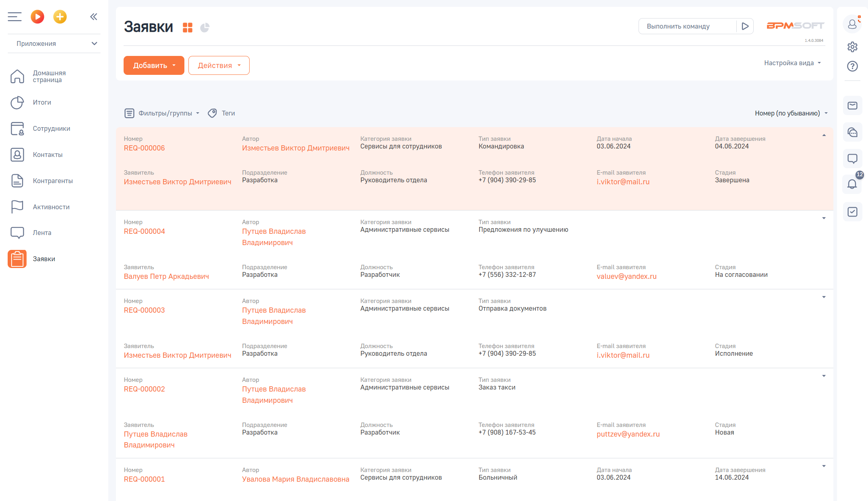Collapse the left sidebar panel
The height and width of the screenshot is (501, 868).
93,16
